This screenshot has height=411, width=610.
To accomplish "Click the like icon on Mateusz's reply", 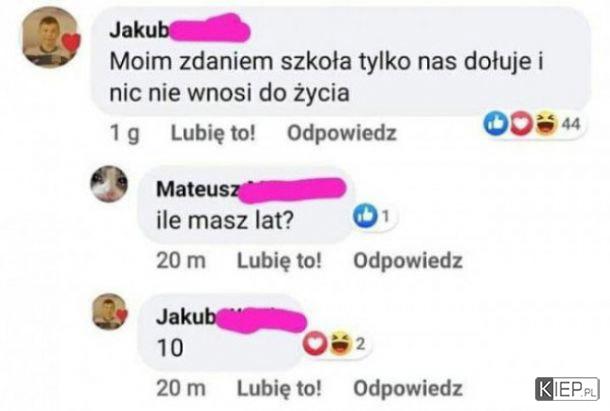I will 365,216.
